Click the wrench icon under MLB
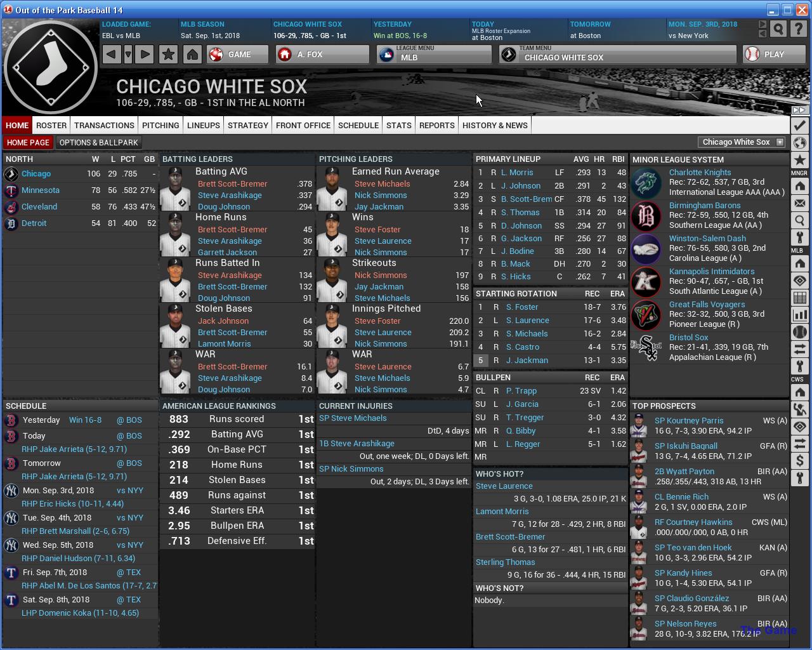Image resolution: width=812 pixels, height=650 pixels. pyautogui.click(x=799, y=366)
